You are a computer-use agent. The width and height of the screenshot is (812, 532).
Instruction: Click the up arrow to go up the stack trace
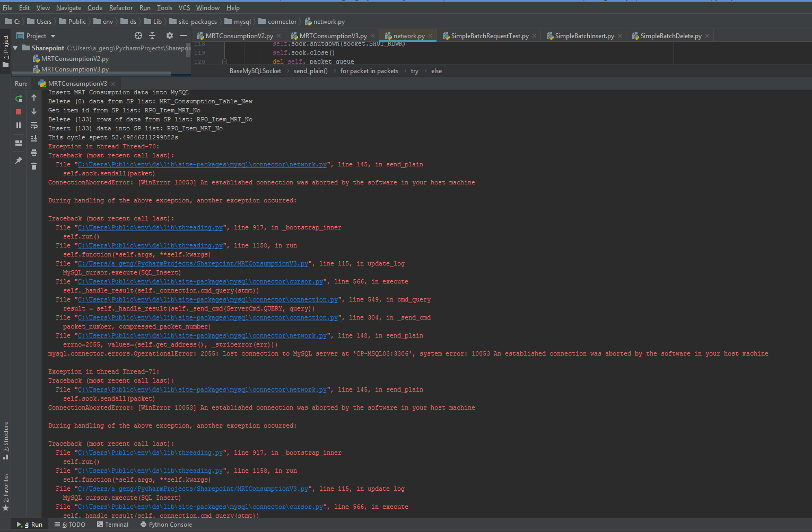34,97
